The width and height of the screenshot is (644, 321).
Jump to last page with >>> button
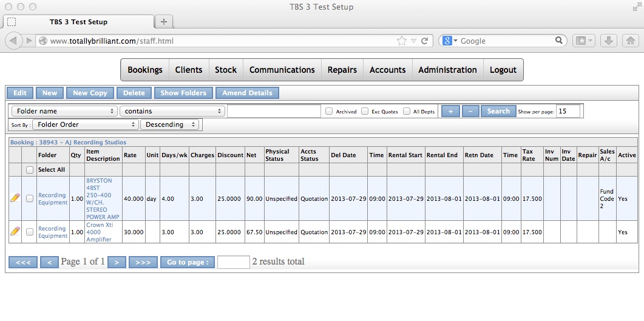[x=143, y=262]
